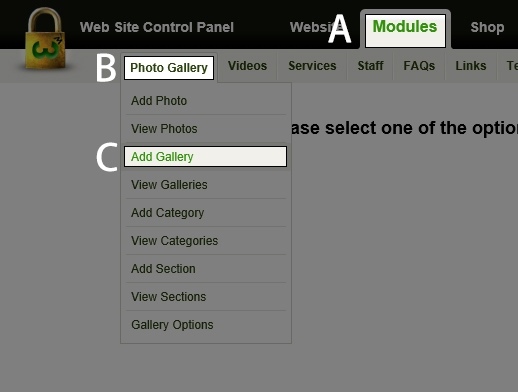Open View Sections entry
518x392 pixels.
click(x=206, y=297)
